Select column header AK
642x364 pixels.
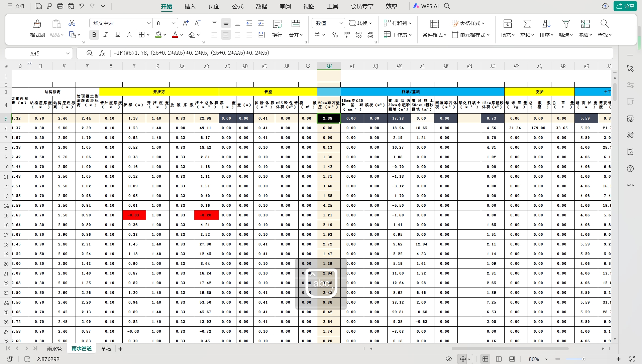coord(399,66)
